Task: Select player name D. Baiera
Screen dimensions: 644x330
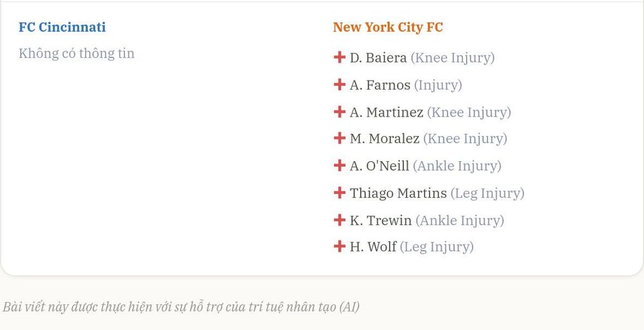Action: click(378, 57)
